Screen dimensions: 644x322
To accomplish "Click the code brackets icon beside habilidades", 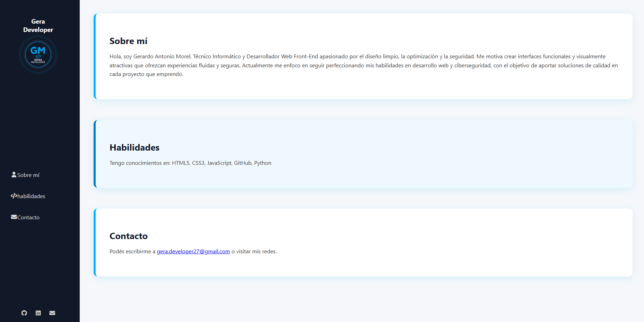I will click(x=14, y=196).
